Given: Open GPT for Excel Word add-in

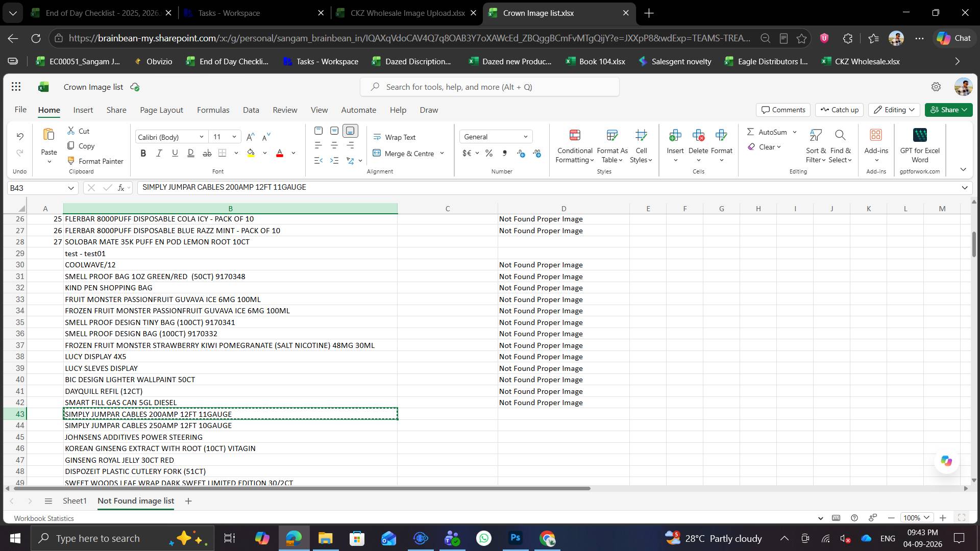Looking at the screenshot, I should pyautogui.click(x=920, y=146).
